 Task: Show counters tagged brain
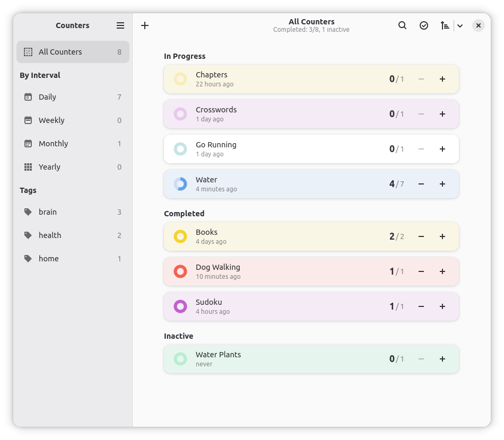point(73,212)
